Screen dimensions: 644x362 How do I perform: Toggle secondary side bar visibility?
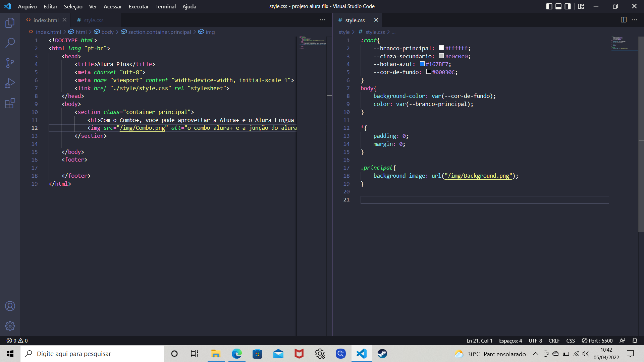point(568,6)
